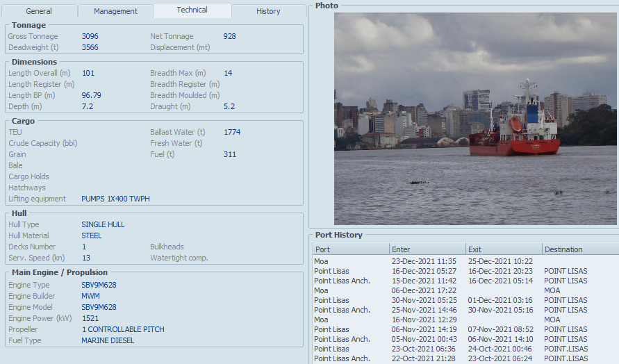Viewport: 619px width, 364px height.
Task: Click Draught value 5.2
Action: coord(229,106)
